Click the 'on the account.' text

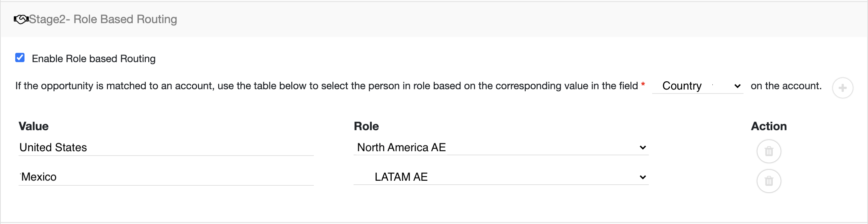point(786,86)
